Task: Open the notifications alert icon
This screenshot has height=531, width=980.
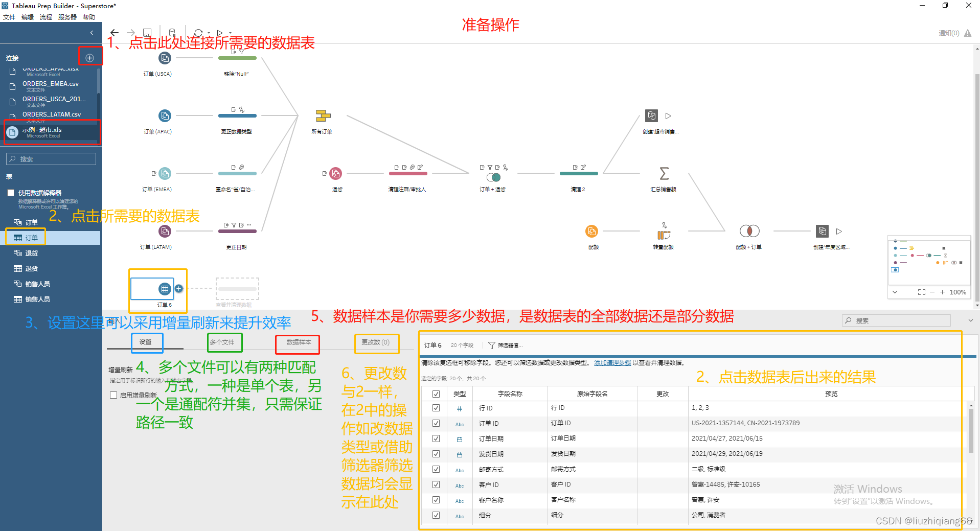Action: (968, 33)
